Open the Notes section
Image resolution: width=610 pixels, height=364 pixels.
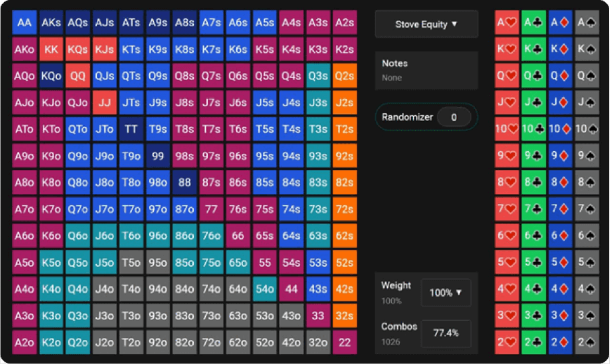click(426, 71)
